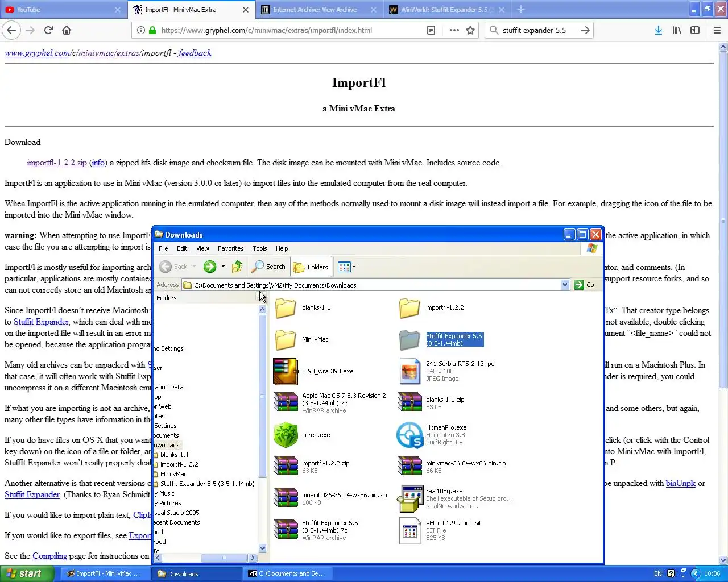Screen dimensions: 728x582
Task: Select 3.90_wrar390.exe file
Action: point(314,372)
